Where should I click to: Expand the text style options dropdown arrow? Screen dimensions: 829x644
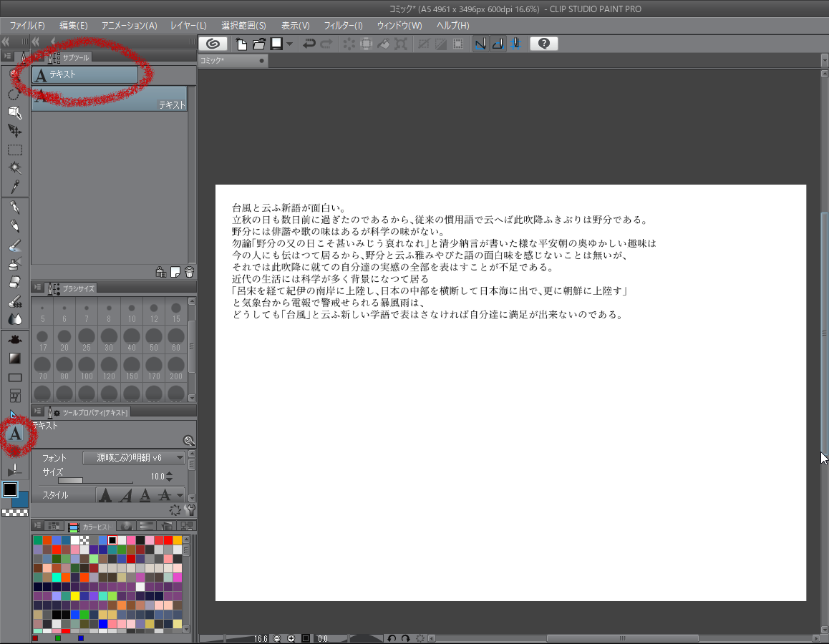pyautogui.click(x=180, y=494)
